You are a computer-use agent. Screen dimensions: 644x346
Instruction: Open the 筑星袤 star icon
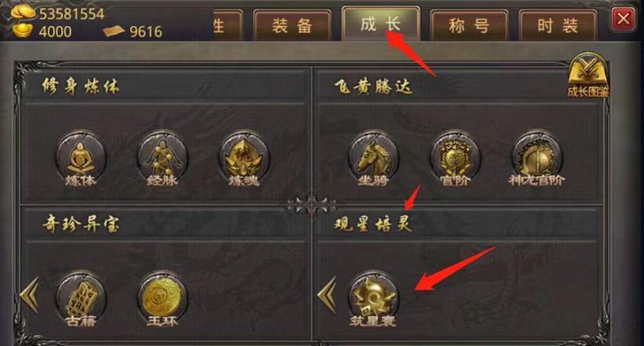coord(373,298)
